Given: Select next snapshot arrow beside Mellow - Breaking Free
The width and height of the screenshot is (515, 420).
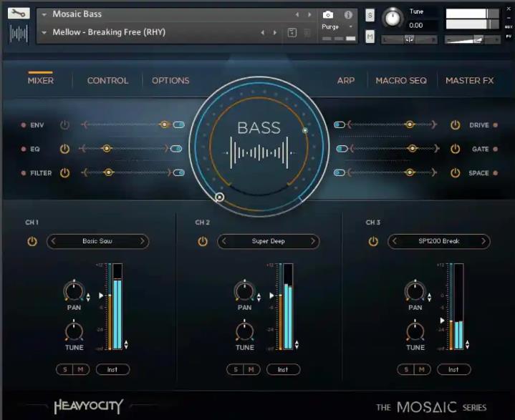Looking at the screenshot, I should click(x=274, y=32).
